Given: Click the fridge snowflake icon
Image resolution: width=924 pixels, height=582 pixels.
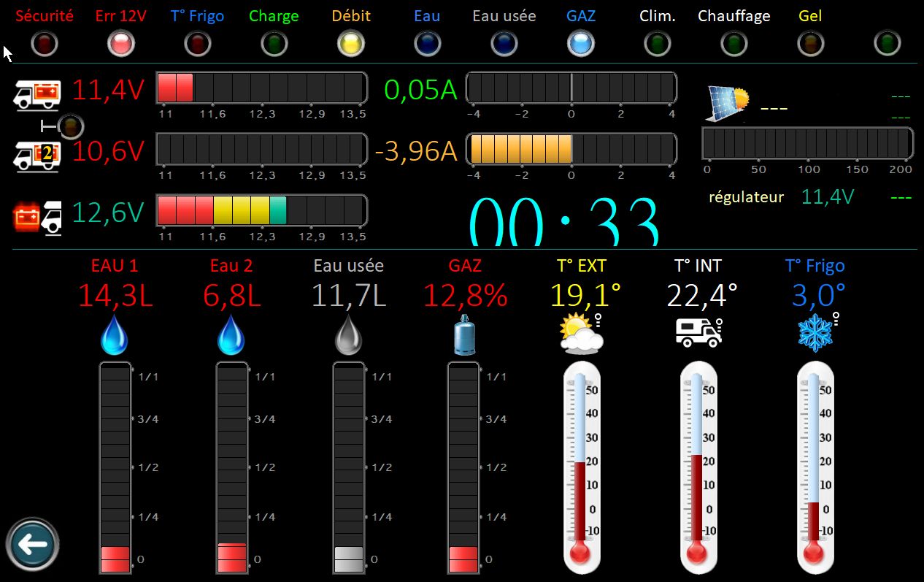Looking at the screenshot, I should (x=815, y=333).
